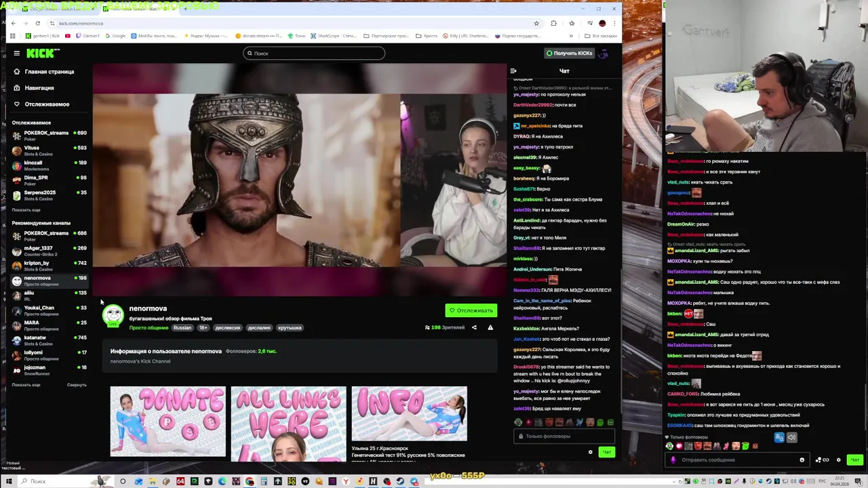Bookmark page with the star icon
868x488 pixels.
[x=536, y=23]
